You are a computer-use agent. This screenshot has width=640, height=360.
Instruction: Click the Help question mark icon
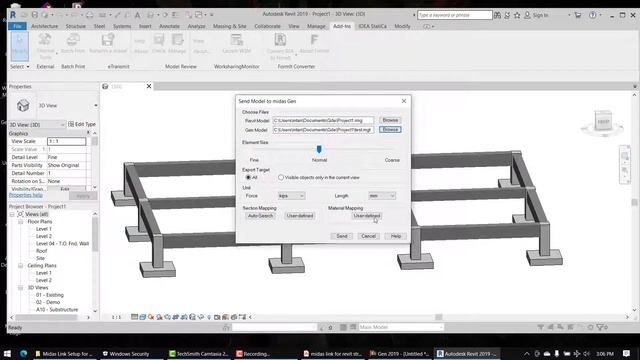[593, 15]
